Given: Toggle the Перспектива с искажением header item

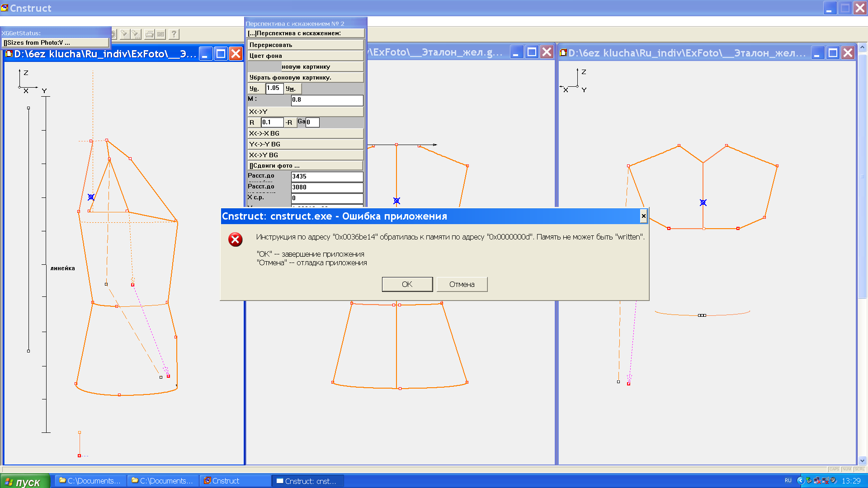Looking at the screenshot, I should [x=305, y=33].
